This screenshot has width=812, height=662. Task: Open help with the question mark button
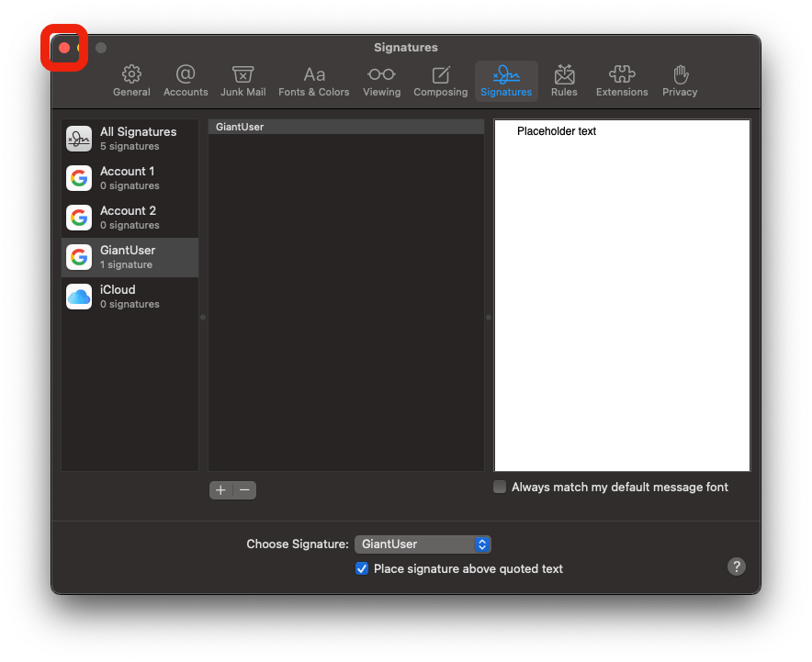coord(737,567)
